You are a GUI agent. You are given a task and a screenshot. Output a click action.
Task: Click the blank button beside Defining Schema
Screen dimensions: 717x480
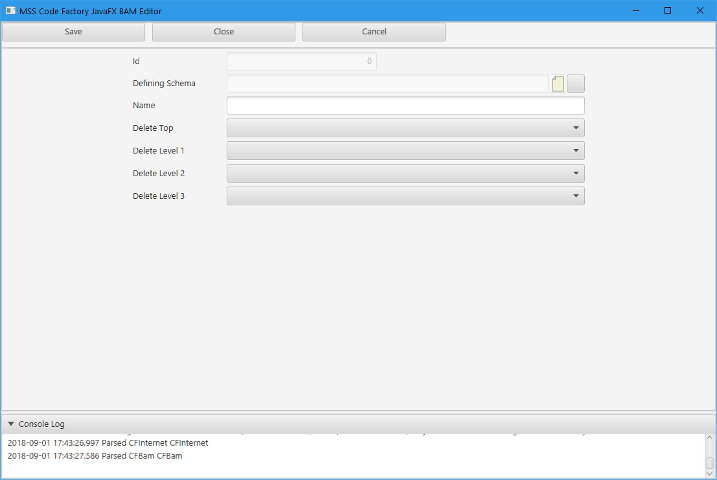tap(576, 84)
